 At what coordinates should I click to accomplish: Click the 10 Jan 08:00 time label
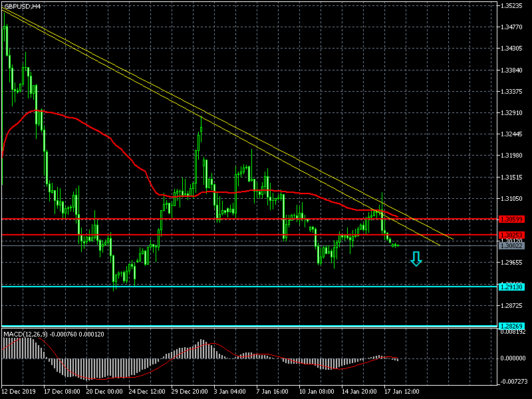(x=317, y=392)
